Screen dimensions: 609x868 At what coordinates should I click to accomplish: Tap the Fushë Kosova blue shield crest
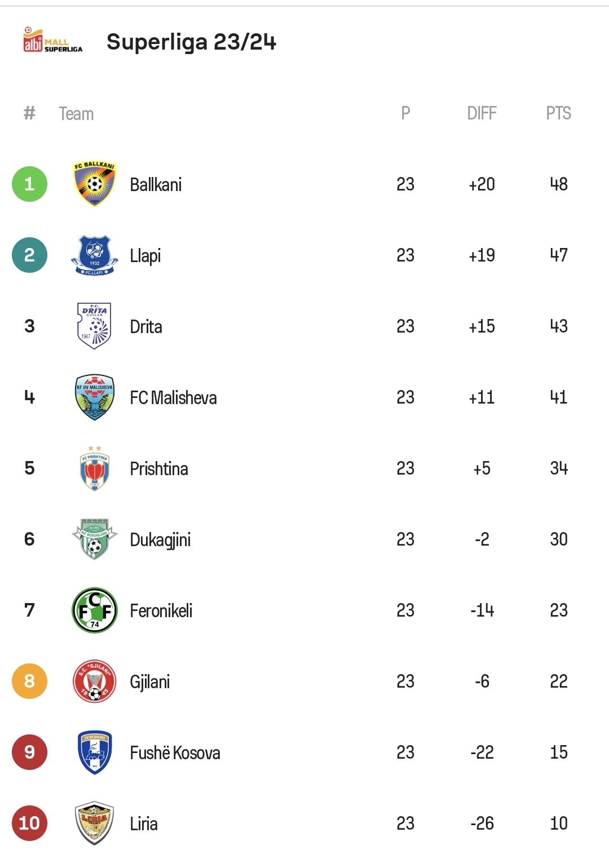click(x=95, y=752)
